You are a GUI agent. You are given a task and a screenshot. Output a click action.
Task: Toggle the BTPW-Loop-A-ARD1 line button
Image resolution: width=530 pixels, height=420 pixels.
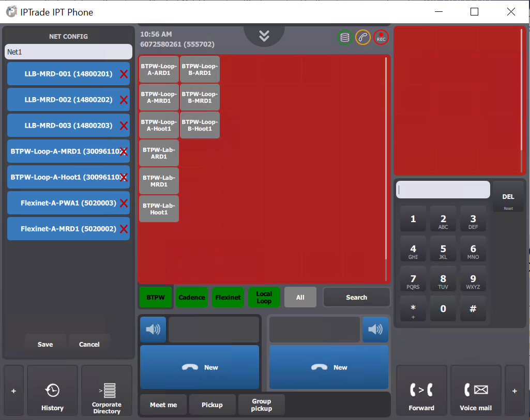[159, 70]
